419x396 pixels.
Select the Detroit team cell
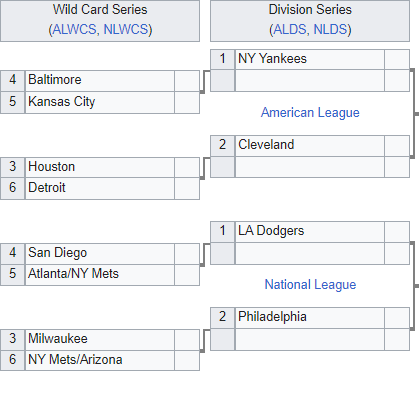100,188
